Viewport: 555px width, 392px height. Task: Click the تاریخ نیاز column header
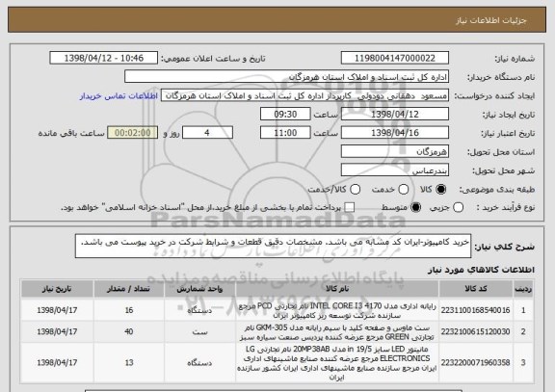[x=57, y=289]
